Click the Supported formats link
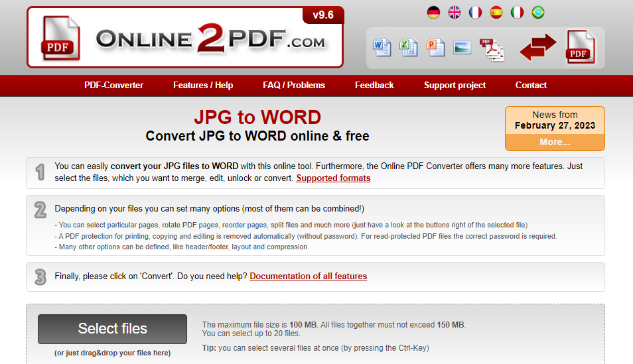The image size is (633, 364). coord(333,178)
